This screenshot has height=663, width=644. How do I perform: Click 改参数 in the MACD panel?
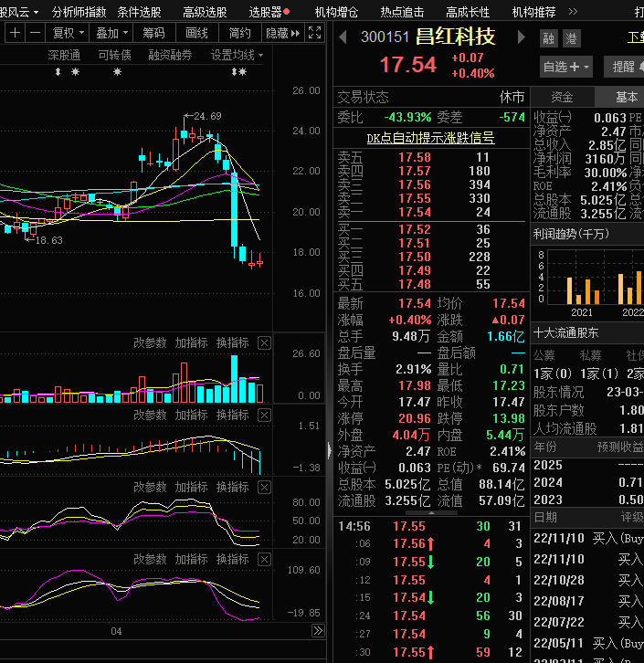tap(150, 416)
